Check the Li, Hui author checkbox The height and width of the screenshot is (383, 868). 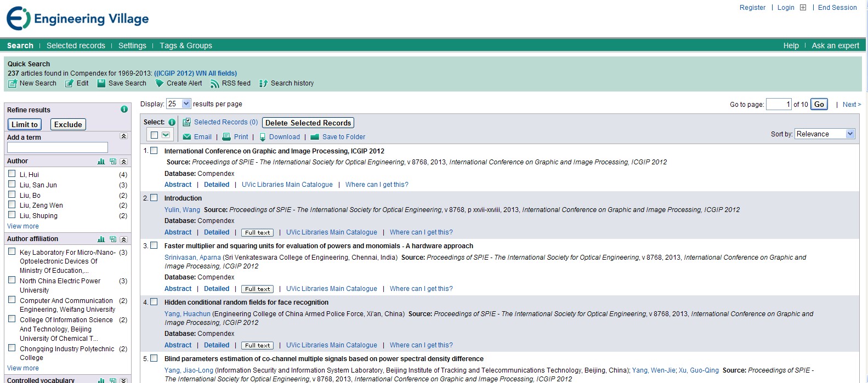[x=12, y=174]
